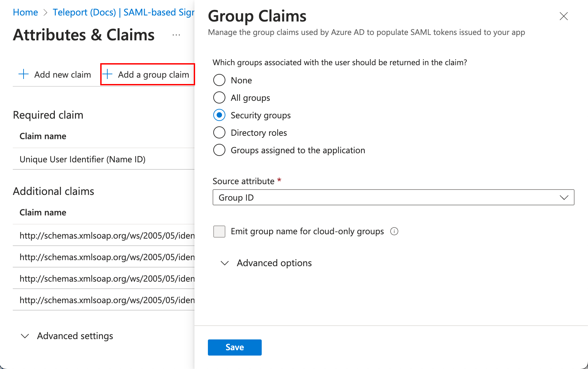
Task: Click the plus icon next to Add new claim
Action: 23,74
